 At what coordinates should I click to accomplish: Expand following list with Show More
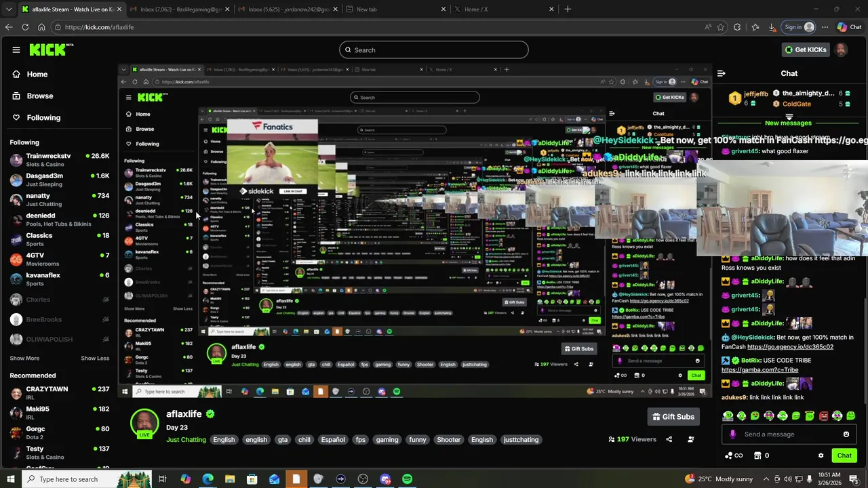pos(24,358)
